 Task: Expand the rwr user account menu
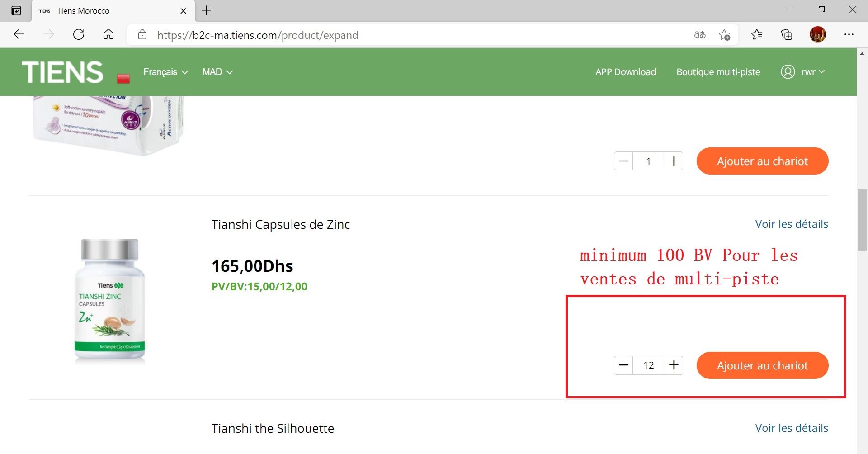point(803,72)
